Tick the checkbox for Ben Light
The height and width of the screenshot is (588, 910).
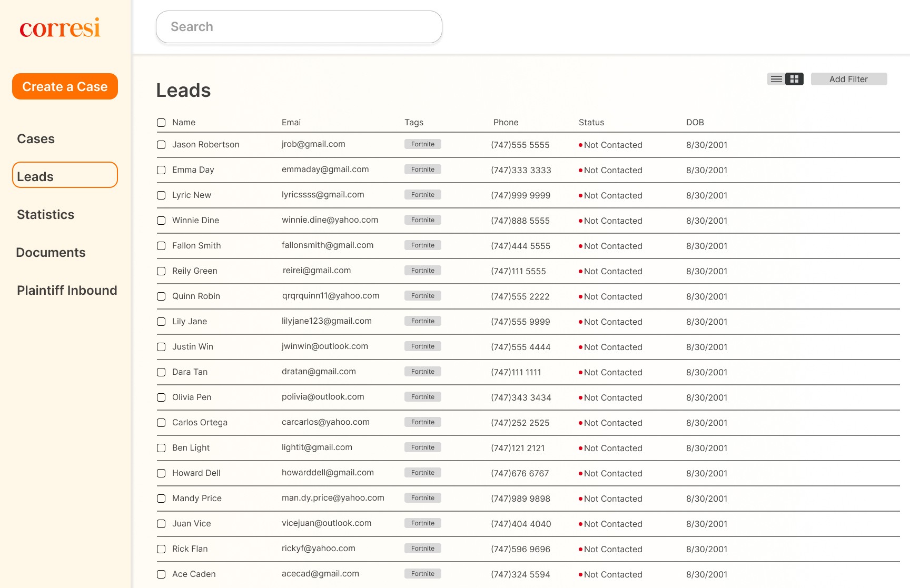click(x=161, y=448)
